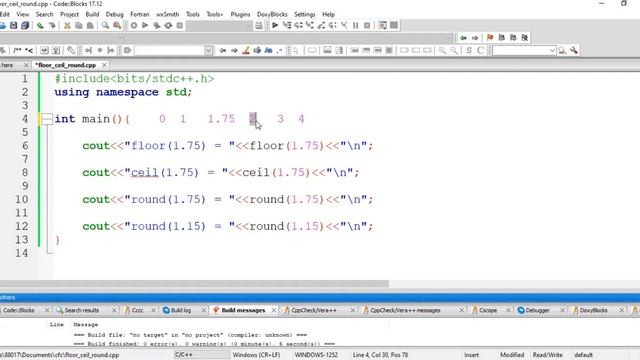Insert Doxygen block comment icon

(17, 50)
